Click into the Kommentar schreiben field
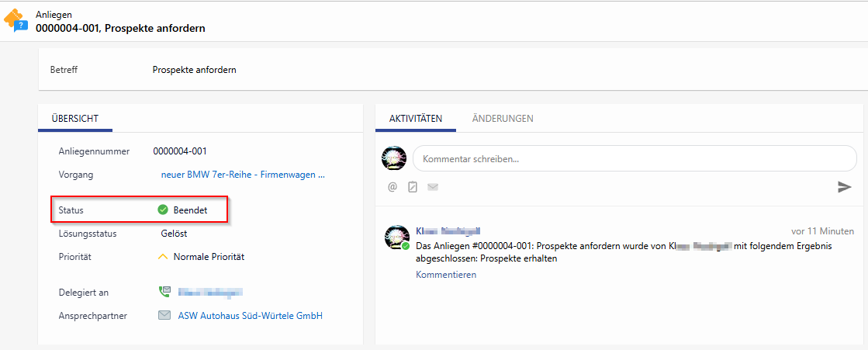Image resolution: width=868 pixels, height=350 pixels. coord(634,158)
